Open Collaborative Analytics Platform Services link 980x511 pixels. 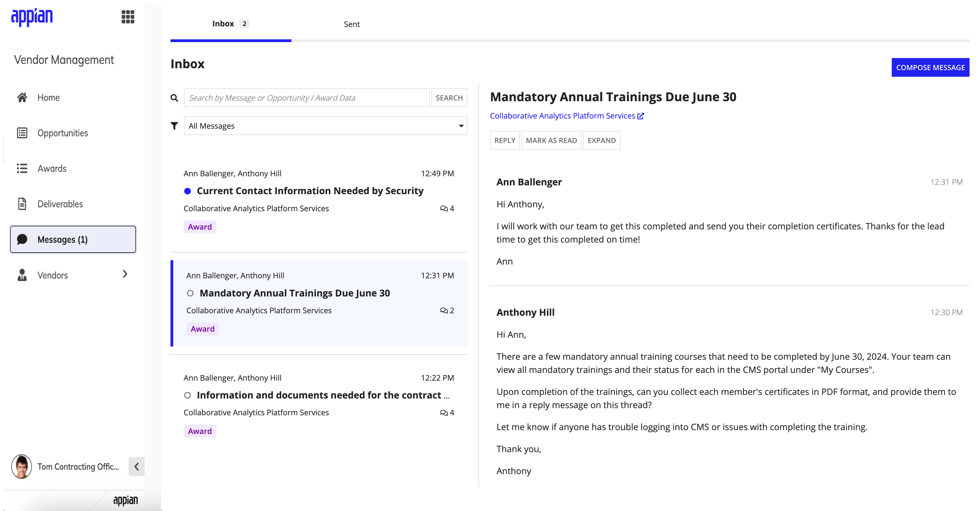pyautogui.click(x=562, y=116)
